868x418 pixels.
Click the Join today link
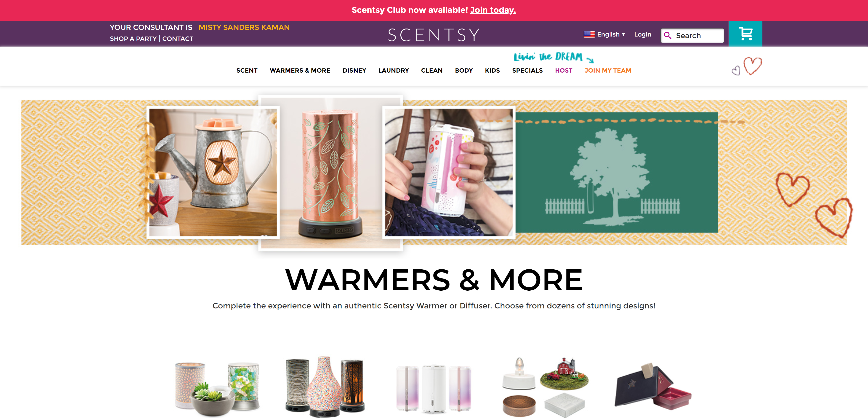click(x=493, y=10)
